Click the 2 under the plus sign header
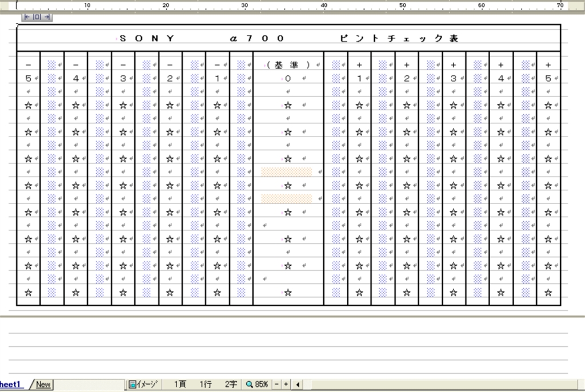Image resolution: width=585 pixels, height=392 pixels. click(x=406, y=78)
